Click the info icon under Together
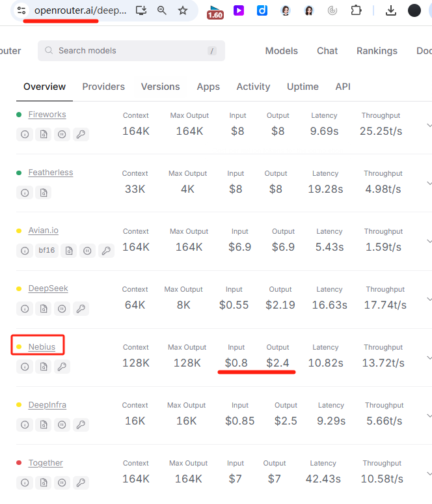Image resolution: width=432 pixels, height=504 pixels. pyautogui.click(x=25, y=483)
